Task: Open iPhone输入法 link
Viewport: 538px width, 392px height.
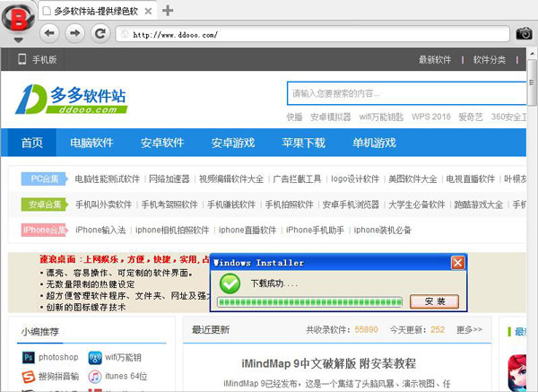Action: point(100,230)
